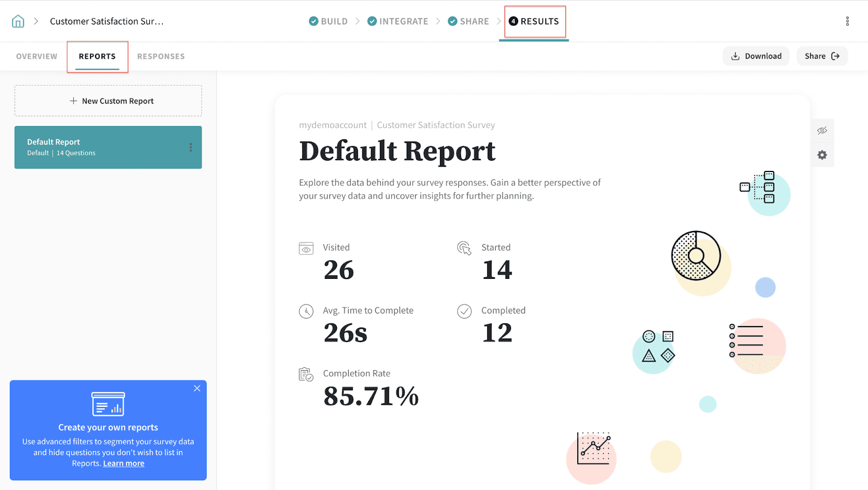Click the Customer Satisfaction Survey breadcrumb title
This screenshot has height=490, width=868.
[x=106, y=21]
